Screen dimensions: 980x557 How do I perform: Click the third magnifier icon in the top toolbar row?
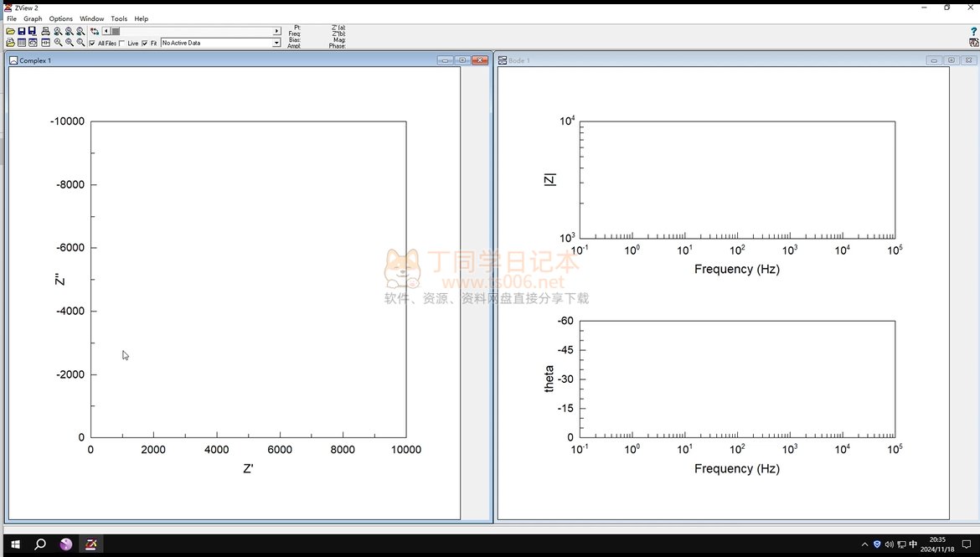coord(80,31)
